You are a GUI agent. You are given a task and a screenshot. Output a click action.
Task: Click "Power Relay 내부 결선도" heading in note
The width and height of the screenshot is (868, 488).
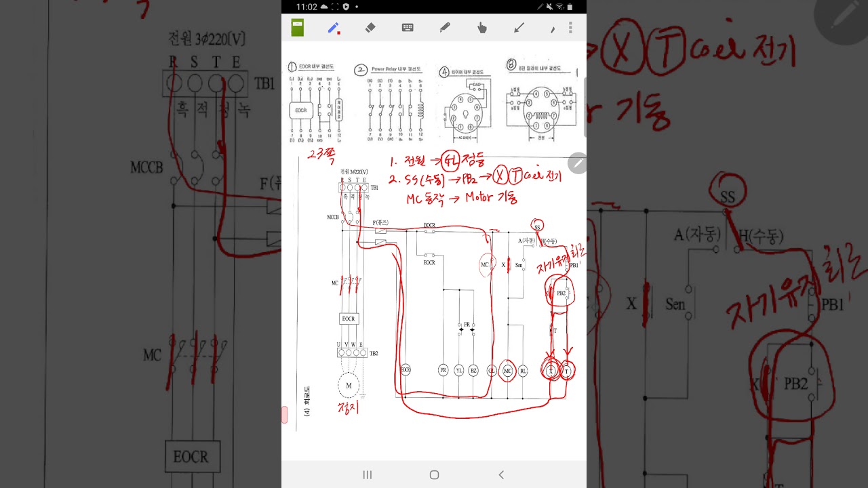point(395,69)
